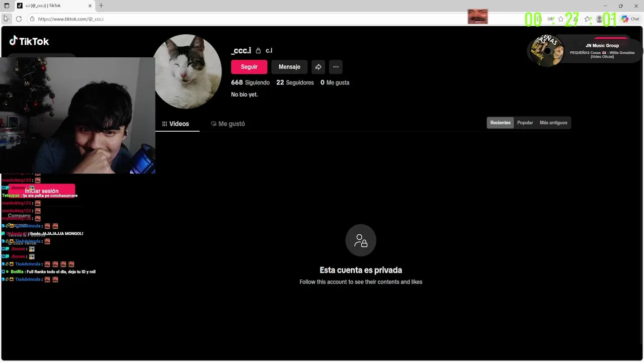Image resolution: width=644 pixels, height=362 pixels.
Task: Open the browser profile avatar
Action: pos(599,19)
